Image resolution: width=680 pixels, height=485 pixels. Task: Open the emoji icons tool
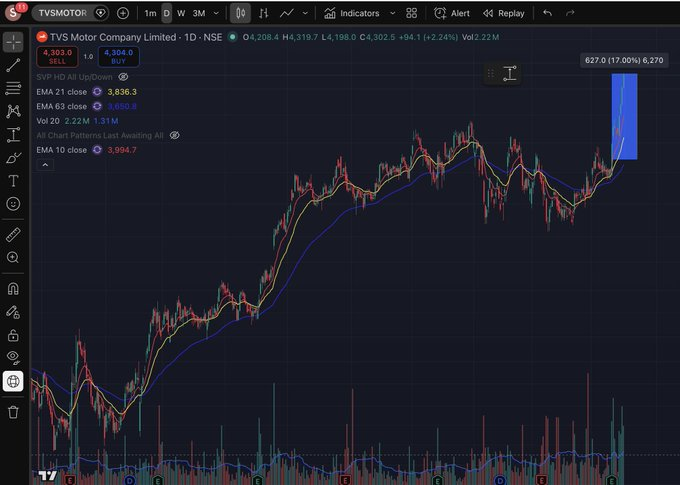pyautogui.click(x=13, y=204)
